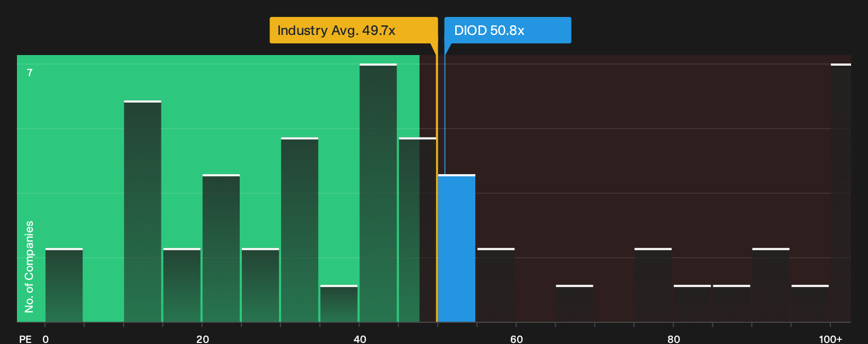Screen dimensions: 868x344
Task: Click the bar at PE 90-95
Action: pos(771,285)
